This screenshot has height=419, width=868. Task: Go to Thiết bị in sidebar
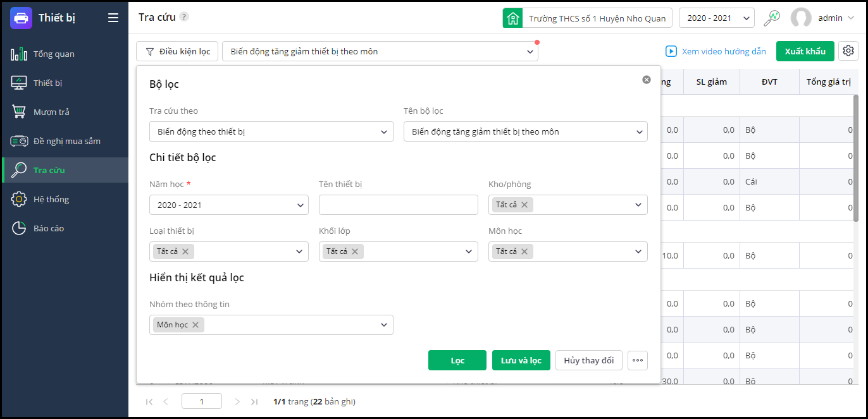point(48,83)
